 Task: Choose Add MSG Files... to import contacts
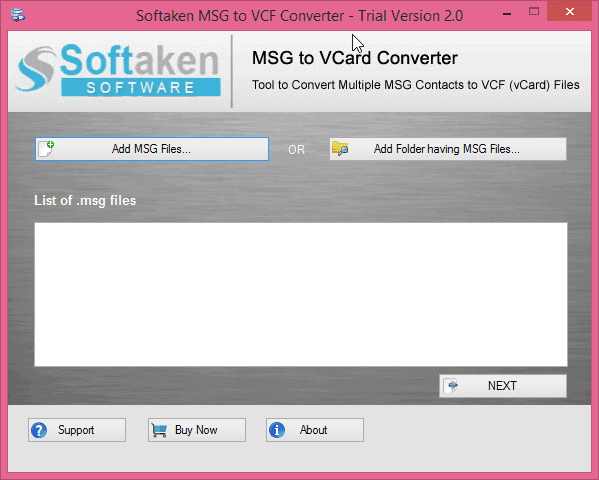(152, 149)
